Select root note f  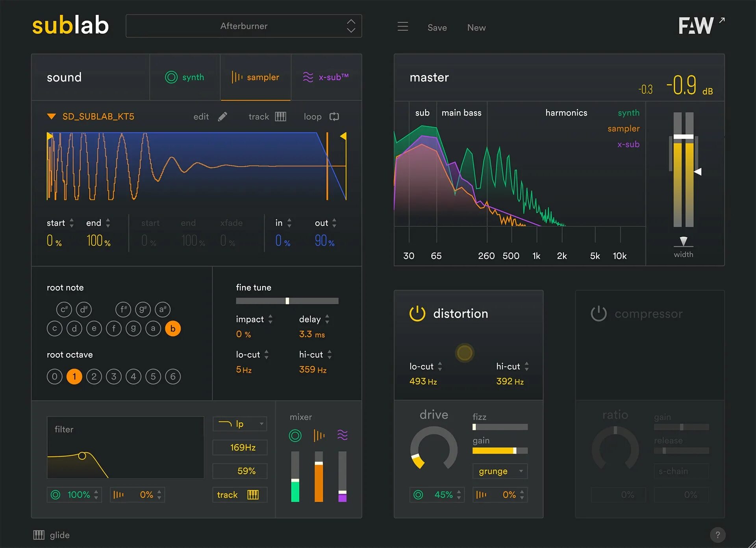pos(114,328)
